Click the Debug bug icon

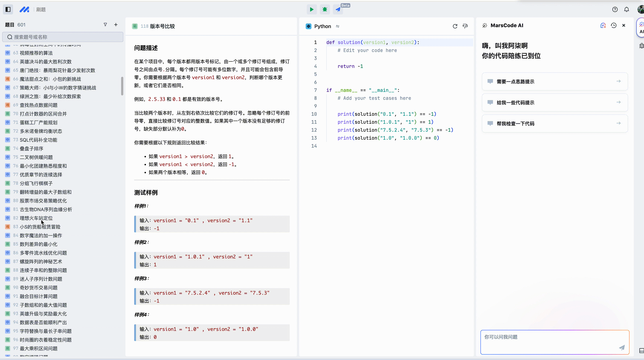325,9
